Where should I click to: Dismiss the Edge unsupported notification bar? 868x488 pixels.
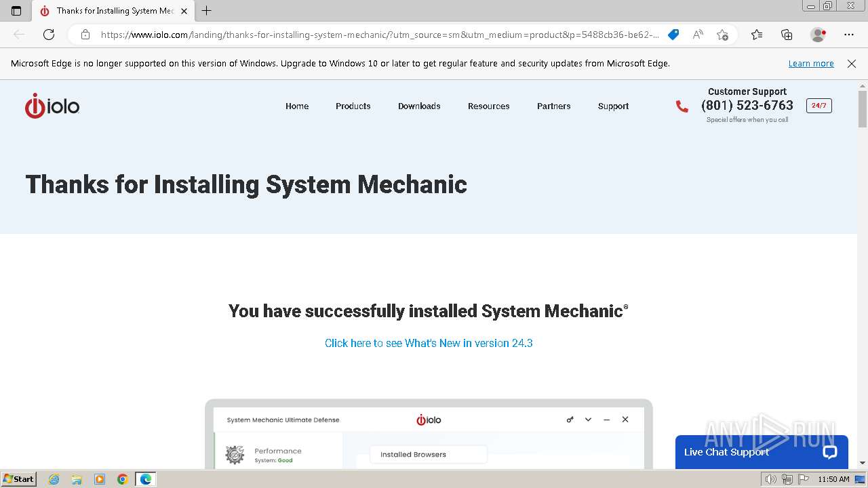tap(852, 64)
